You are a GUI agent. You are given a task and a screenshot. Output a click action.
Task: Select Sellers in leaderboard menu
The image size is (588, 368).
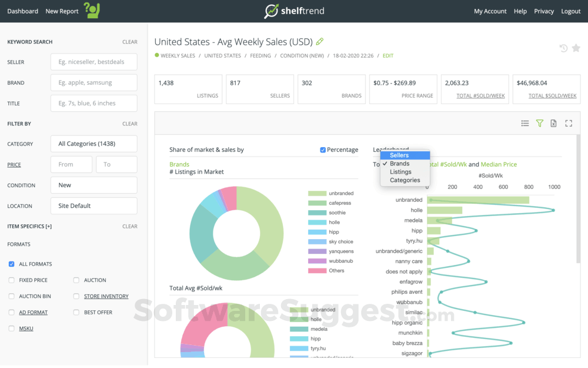(399, 155)
